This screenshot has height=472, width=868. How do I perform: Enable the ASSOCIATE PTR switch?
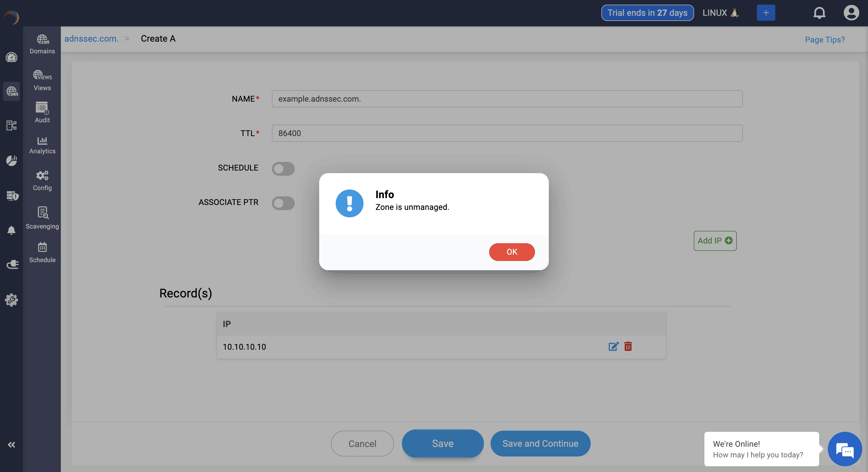[283, 203]
